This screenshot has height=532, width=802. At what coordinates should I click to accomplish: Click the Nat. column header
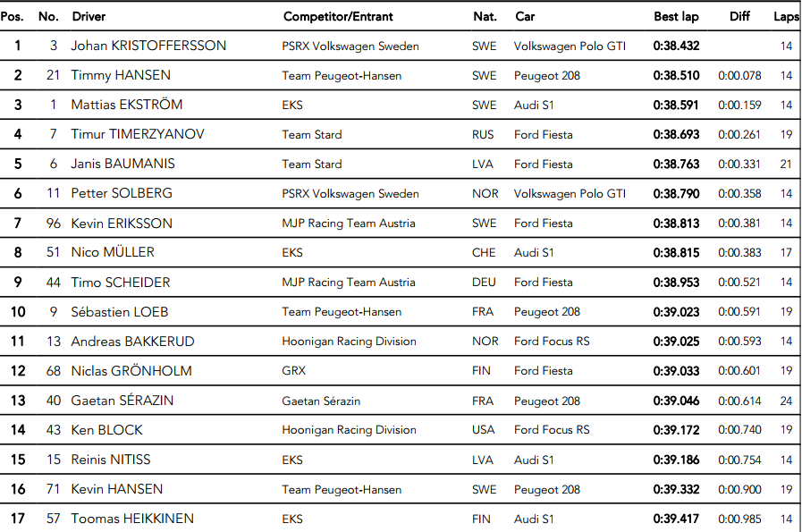(x=485, y=16)
